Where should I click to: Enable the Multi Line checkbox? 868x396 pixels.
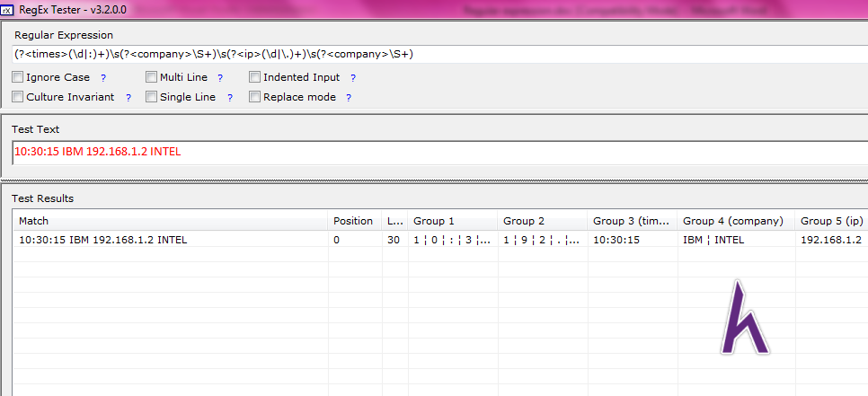click(151, 77)
